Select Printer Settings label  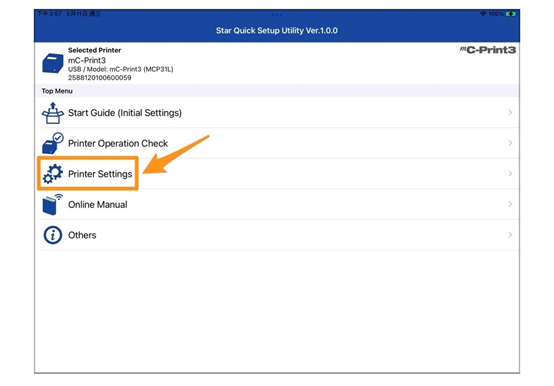tap(100, 174)
